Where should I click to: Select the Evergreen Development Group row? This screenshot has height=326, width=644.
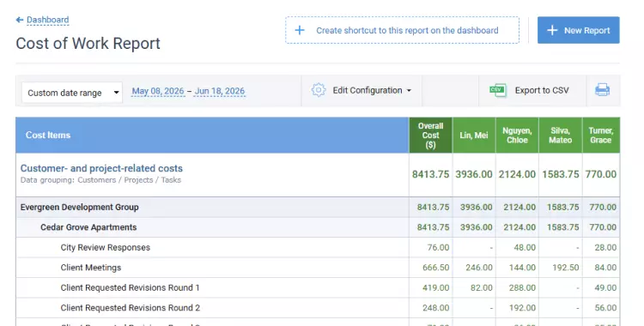coord(318,208)
